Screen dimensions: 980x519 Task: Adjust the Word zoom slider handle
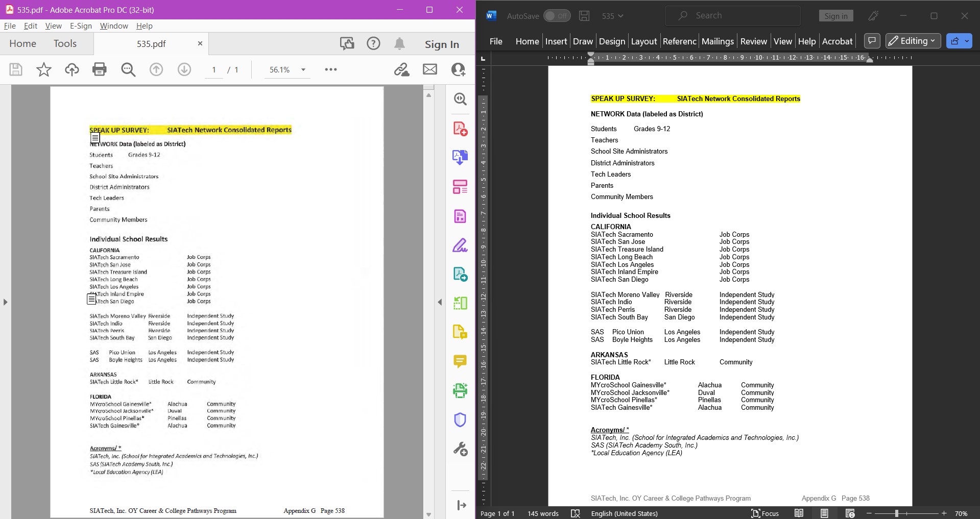pos(896,513)
